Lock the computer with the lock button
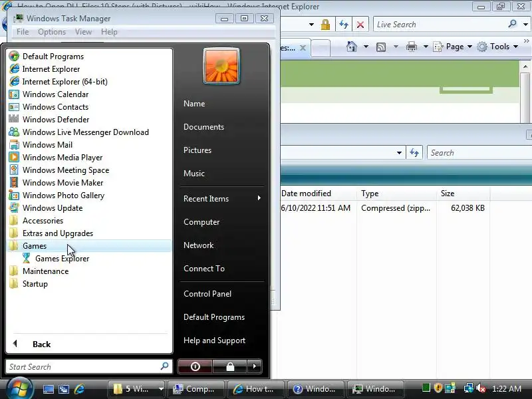 pyautogui.click(x=230, y=366)
